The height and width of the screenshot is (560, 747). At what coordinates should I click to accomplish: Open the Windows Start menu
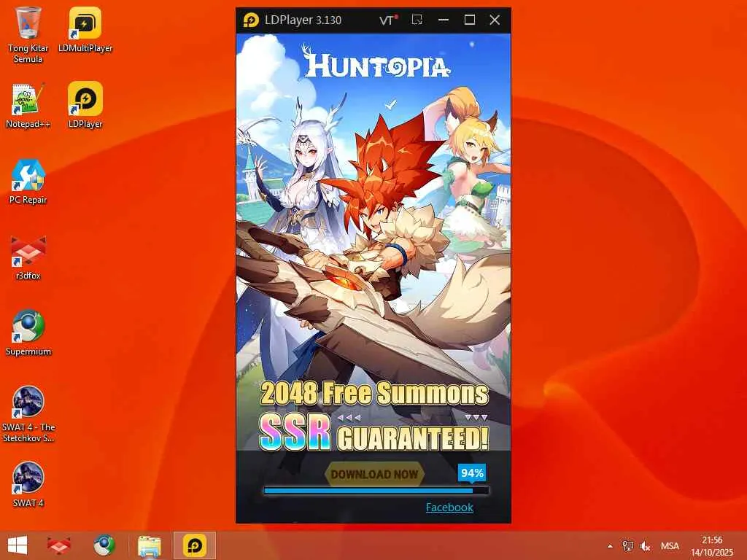18,545
